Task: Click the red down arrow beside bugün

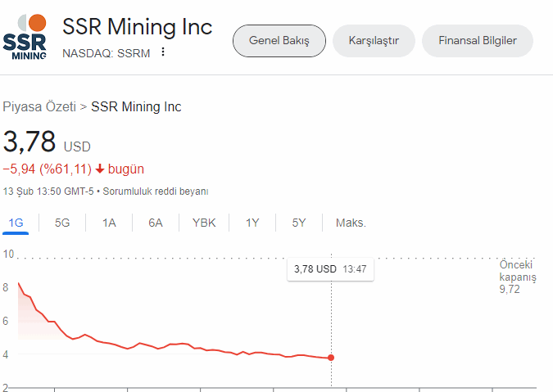Action: click(x=100, y=169)
